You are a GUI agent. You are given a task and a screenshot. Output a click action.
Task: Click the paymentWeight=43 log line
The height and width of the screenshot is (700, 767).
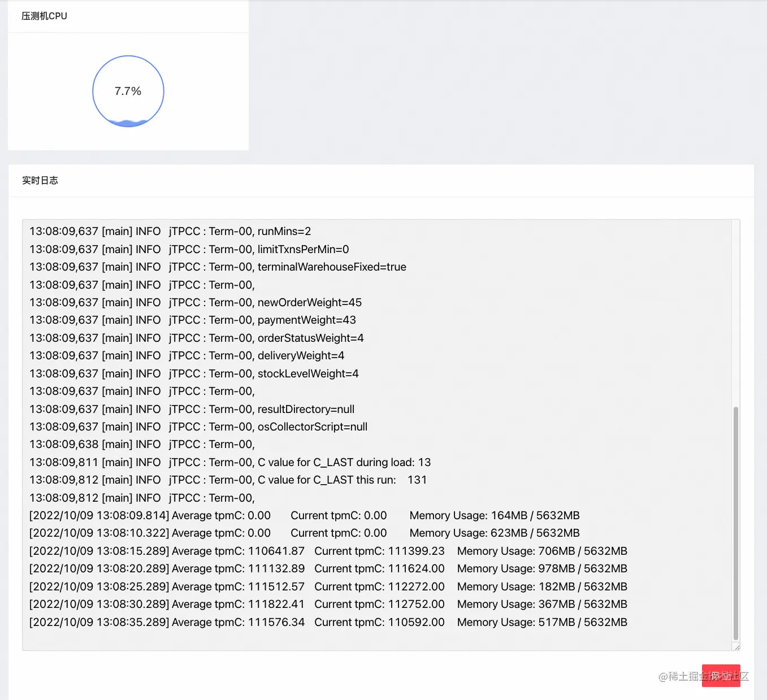[193, 320]
